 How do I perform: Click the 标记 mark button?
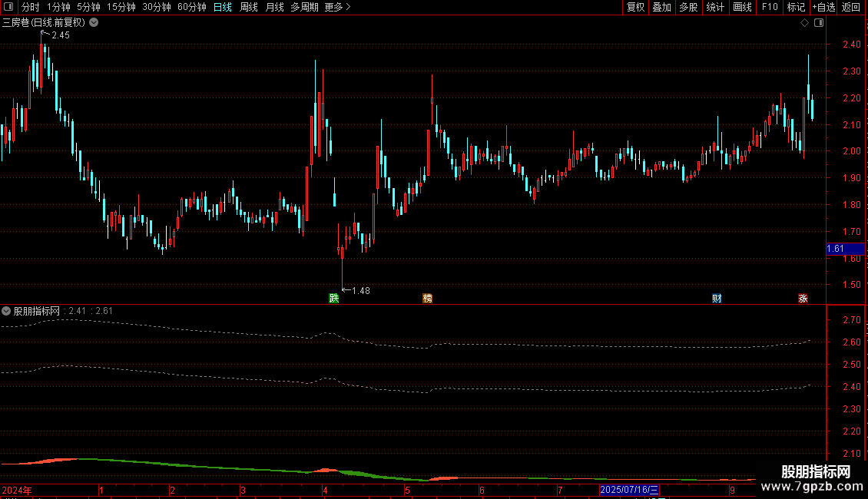tap(796, 7)
